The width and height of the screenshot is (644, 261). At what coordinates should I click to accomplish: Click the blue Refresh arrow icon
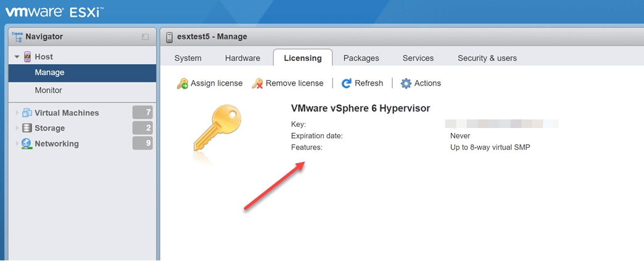click(347, 84)
